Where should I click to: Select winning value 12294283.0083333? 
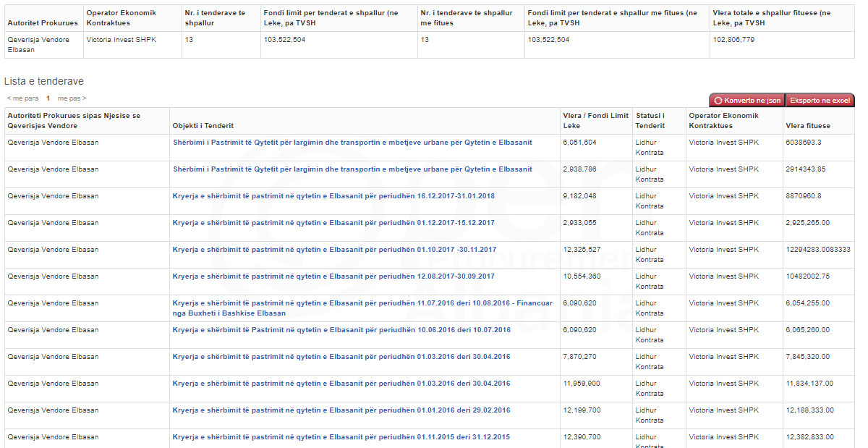[x=818, y=250]
